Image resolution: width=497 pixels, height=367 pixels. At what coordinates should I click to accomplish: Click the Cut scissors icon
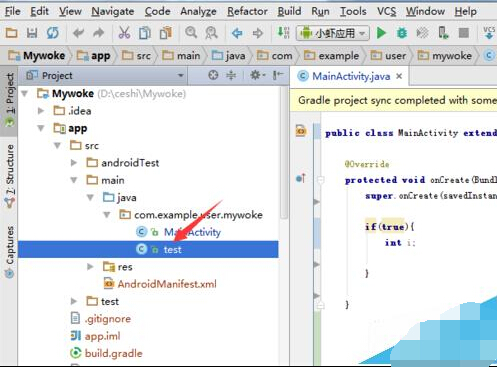[124, 33]
